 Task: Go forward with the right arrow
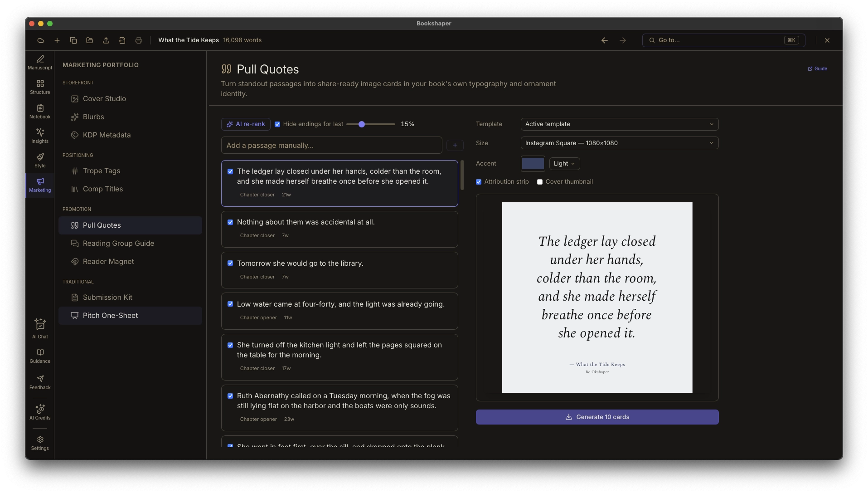(x=623, y=40)
